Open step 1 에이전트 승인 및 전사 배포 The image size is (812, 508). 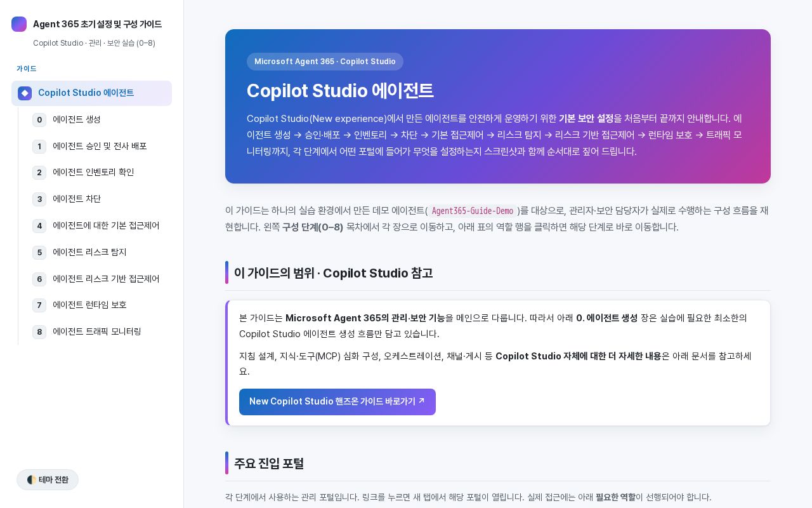[x=100, y=147]
